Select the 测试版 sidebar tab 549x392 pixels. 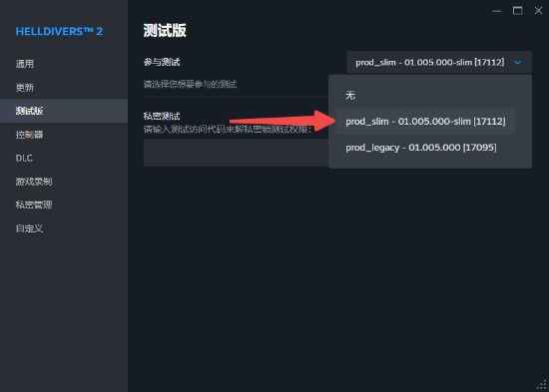coord(64,111)
